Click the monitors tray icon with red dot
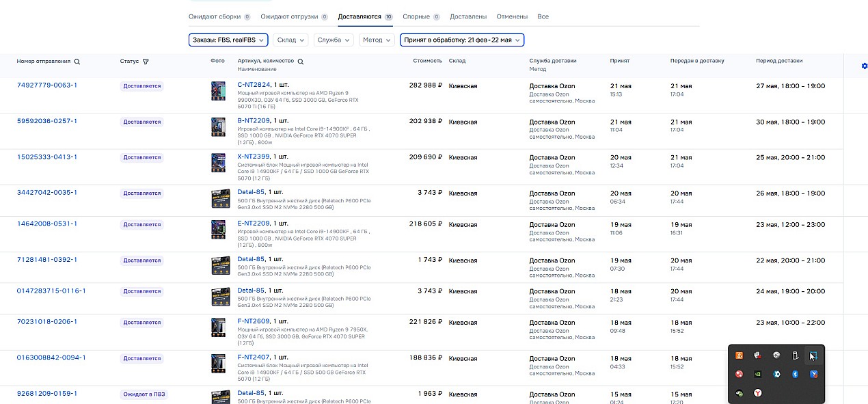Viewport: 868px width, 404px height. [758, 355]
